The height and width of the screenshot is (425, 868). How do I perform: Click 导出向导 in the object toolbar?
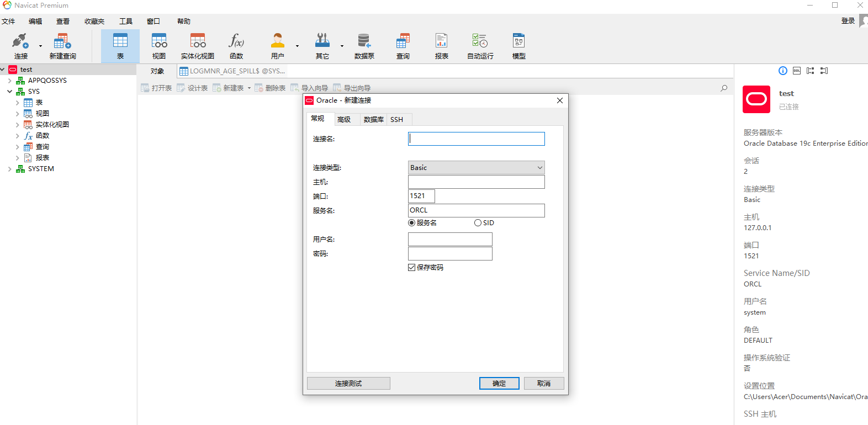click(352, 88)
